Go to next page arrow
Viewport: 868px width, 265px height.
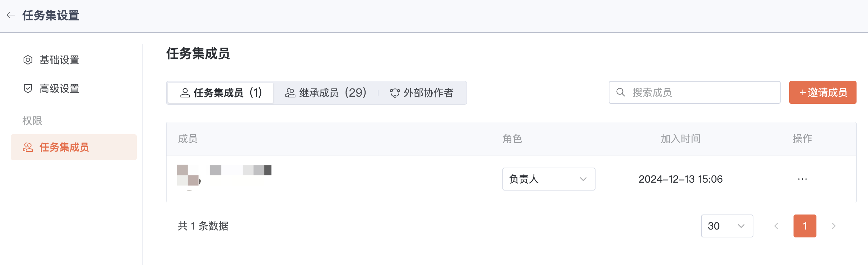coord(833,226)
